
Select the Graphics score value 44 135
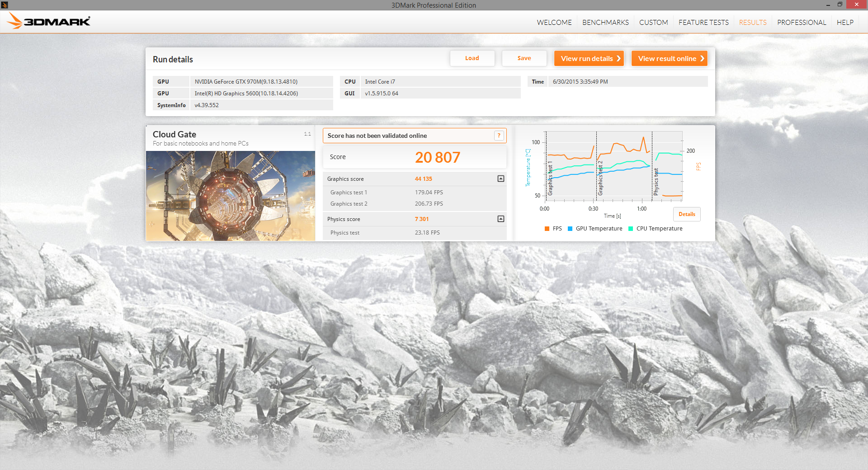[x=424, y=179]
